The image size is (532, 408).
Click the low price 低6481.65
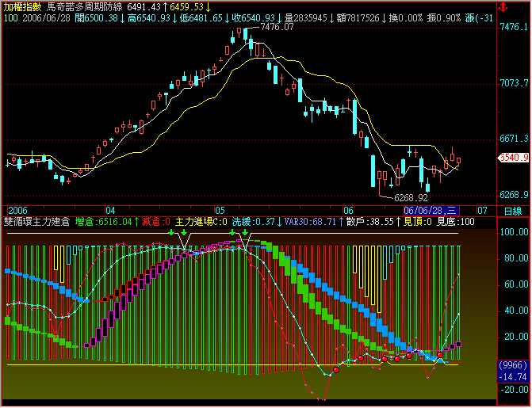pyautogui.click(x=201, y=18)
